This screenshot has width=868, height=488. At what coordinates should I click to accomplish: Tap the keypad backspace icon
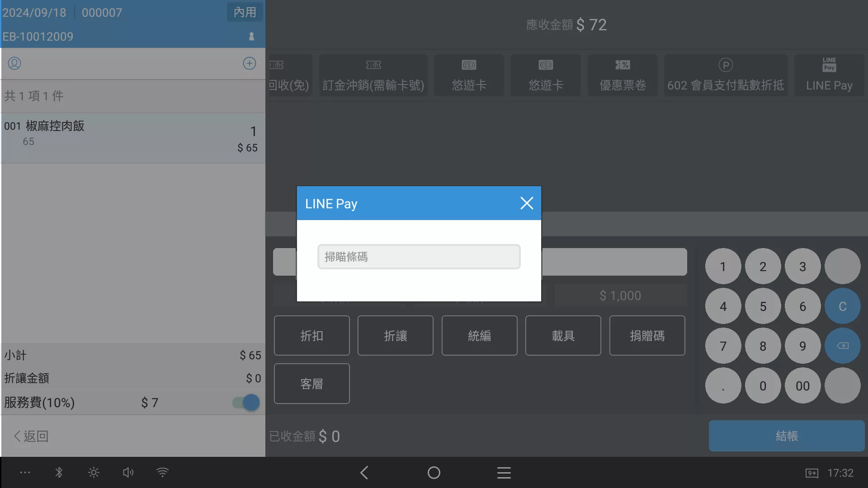click(842, 346)
